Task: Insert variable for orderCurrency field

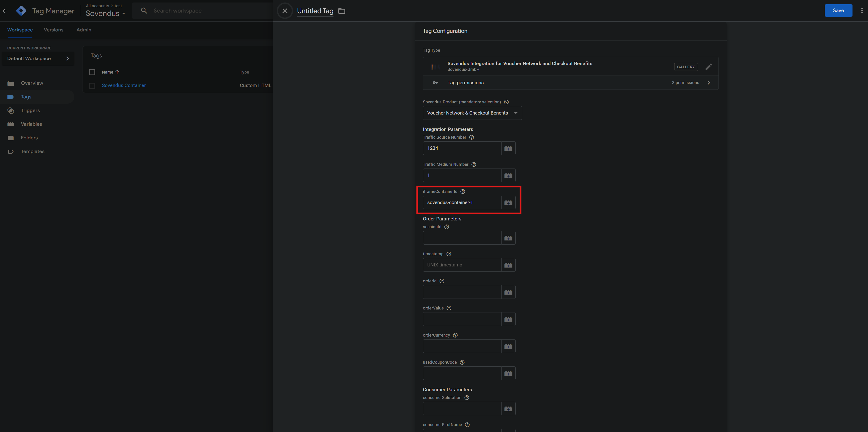Action: tap(508, 346)
